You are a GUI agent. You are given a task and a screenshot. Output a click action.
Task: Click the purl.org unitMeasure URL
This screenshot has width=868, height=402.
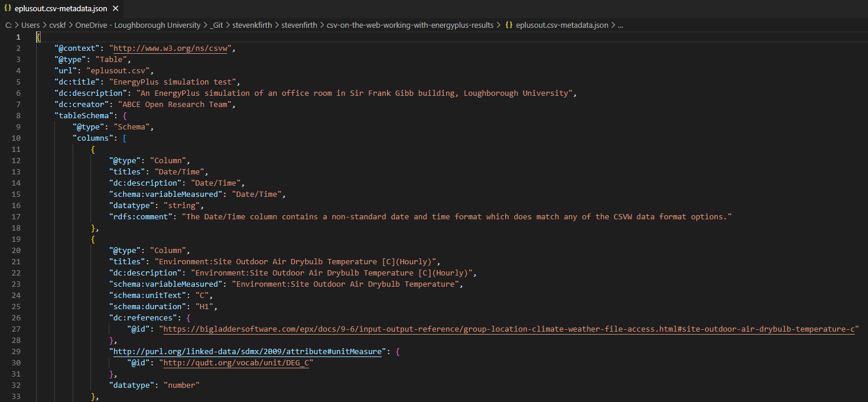(x=248, y=352)
